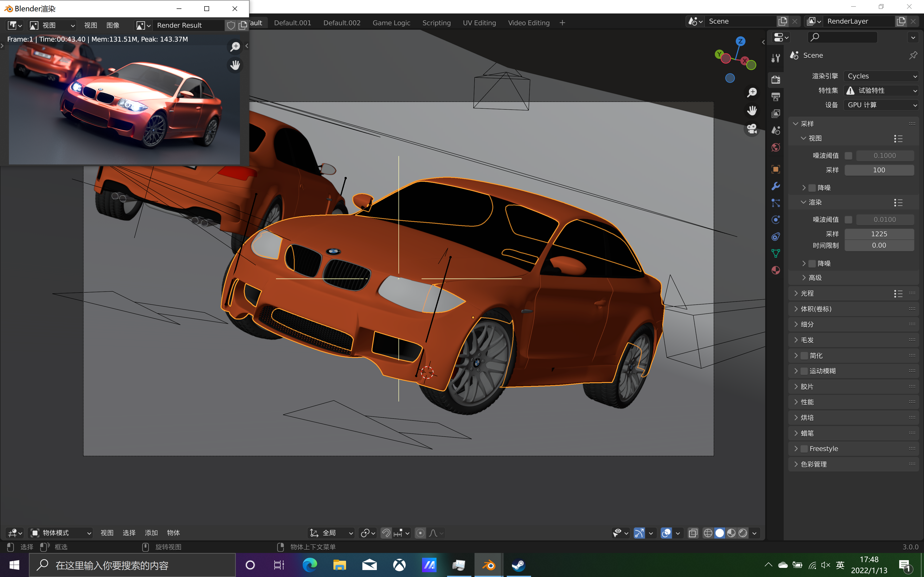The image size is (924, 577).
Task: Enable the Freestyle checkbox
Action: 804,449
